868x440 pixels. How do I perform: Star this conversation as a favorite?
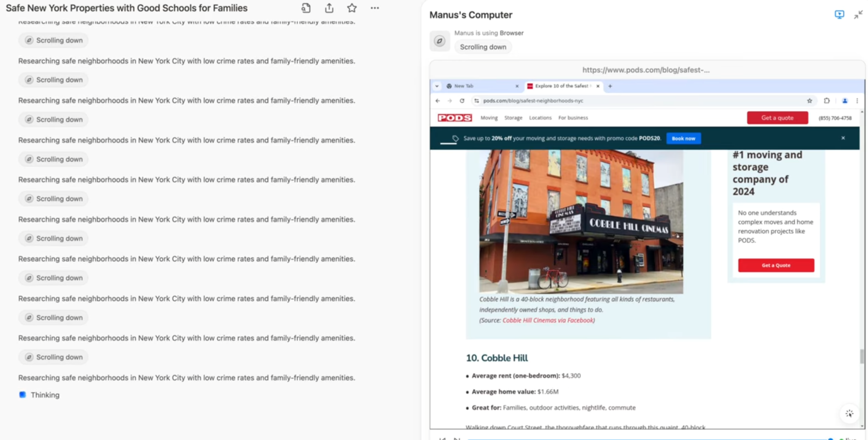[352, 8]
